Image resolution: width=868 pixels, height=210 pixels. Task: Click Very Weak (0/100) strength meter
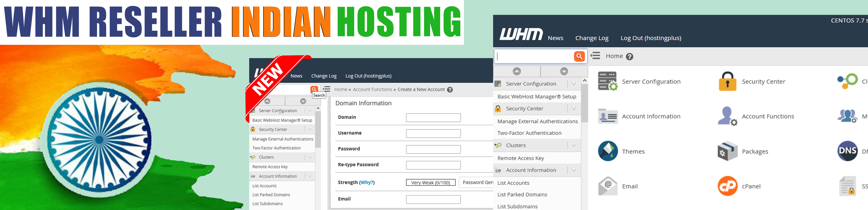pos(431,183)
